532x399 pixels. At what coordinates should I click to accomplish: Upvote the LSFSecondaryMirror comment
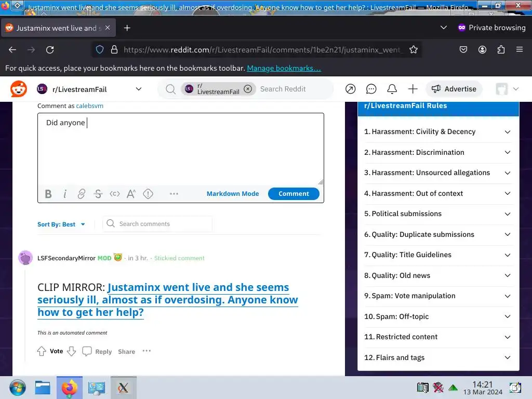coord(42,351)
